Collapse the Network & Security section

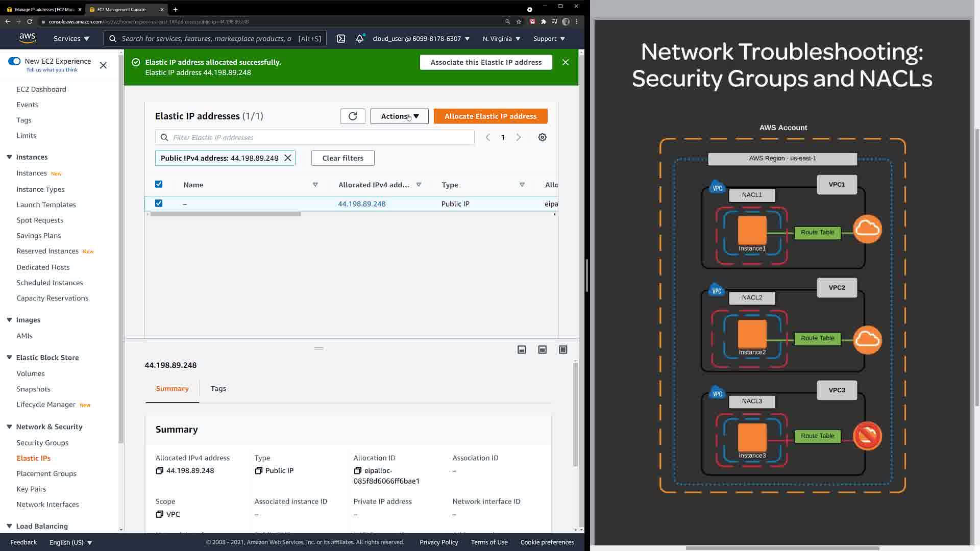(9, 427)
